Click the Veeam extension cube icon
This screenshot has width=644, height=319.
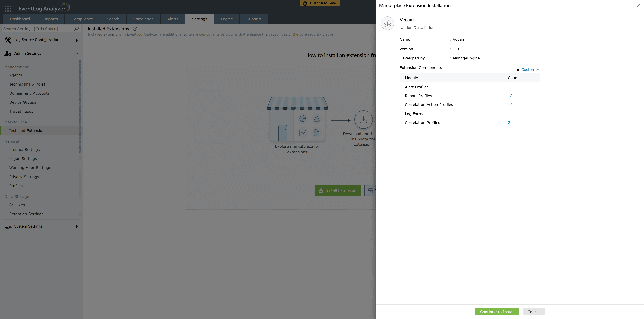coord(387,23)
